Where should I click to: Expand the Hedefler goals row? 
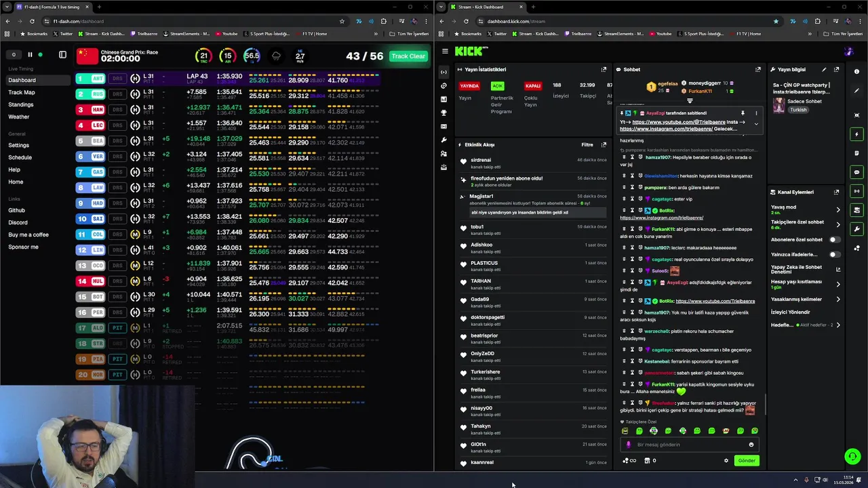pos(838,325)
